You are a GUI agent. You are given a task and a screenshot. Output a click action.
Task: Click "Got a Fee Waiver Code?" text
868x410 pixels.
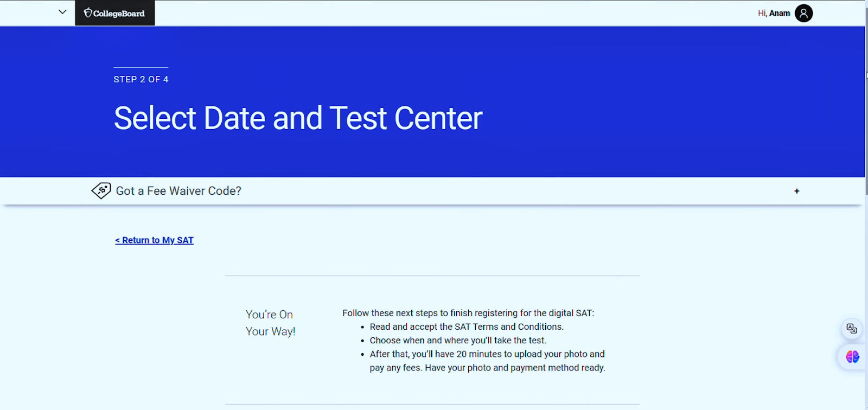[178, 191]
